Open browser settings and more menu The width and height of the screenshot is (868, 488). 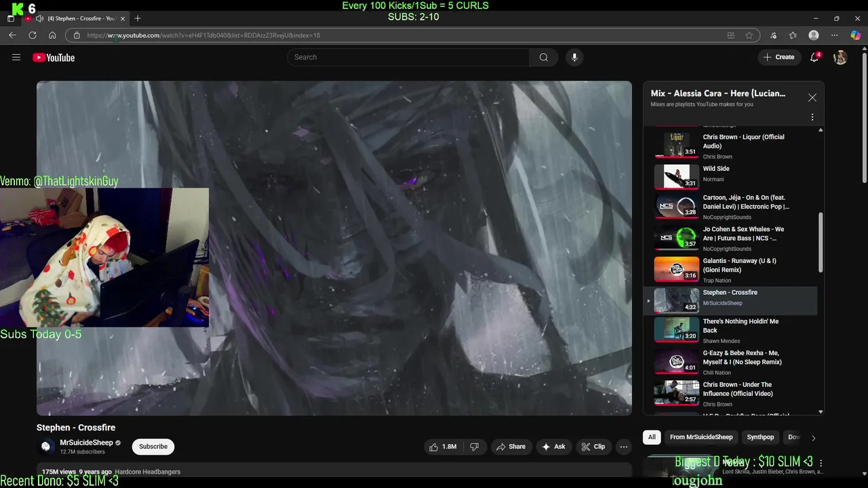(x=834, y=35)
